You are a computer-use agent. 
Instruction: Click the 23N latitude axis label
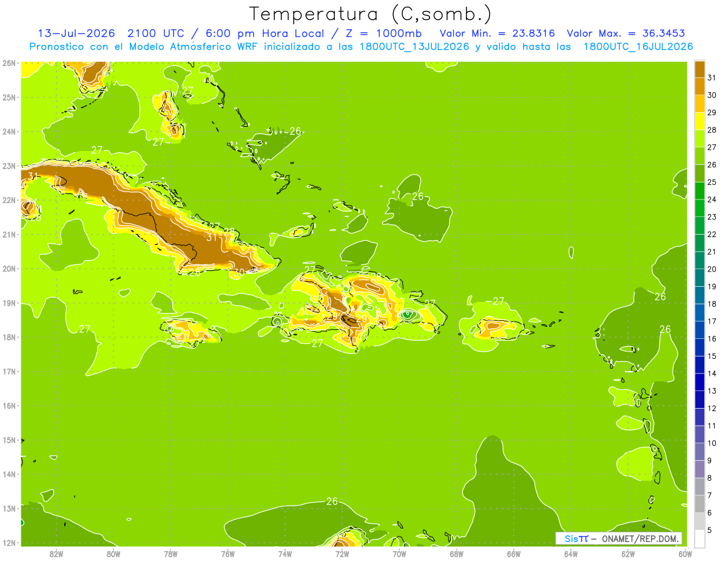pos(8,166)
